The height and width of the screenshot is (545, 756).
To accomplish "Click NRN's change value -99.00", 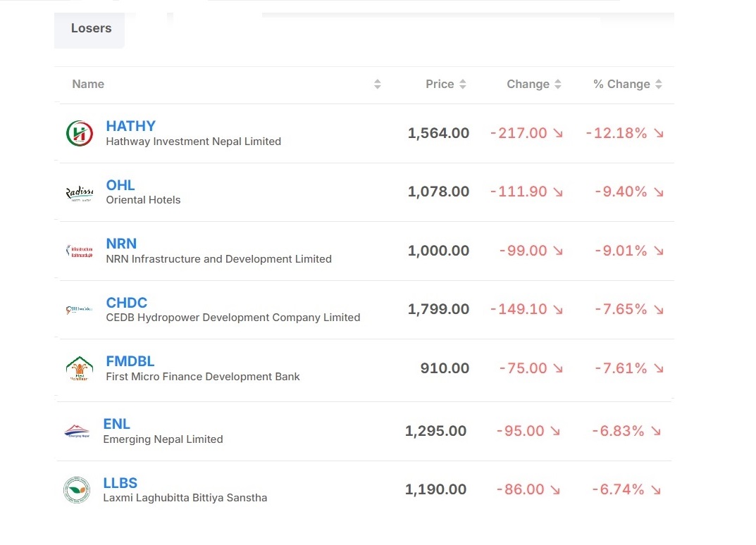I will point(523,251).
